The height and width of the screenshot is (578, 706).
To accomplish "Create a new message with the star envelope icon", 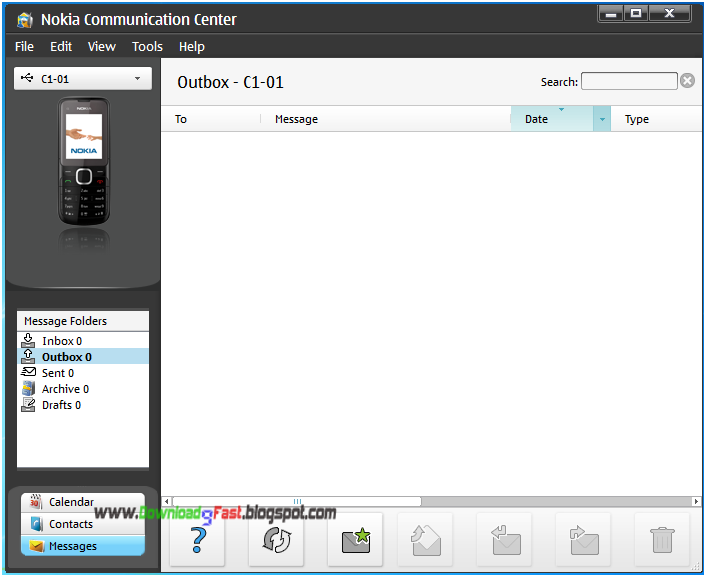I will (355, 540).
